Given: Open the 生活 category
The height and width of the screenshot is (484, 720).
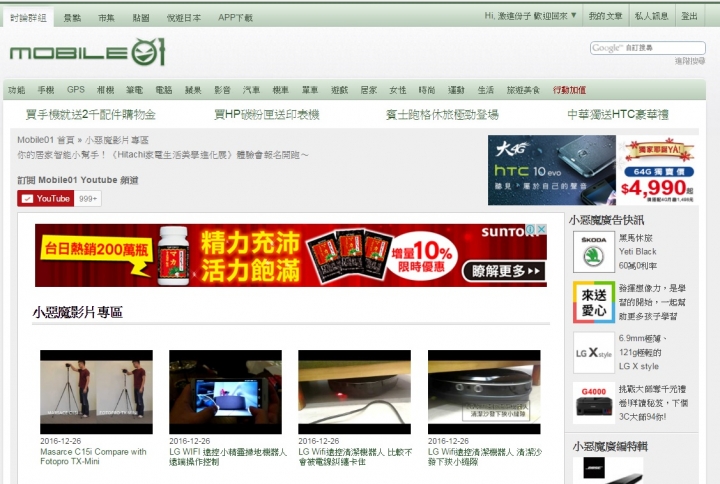Looking at the screenshot, I should coord(486,90).
